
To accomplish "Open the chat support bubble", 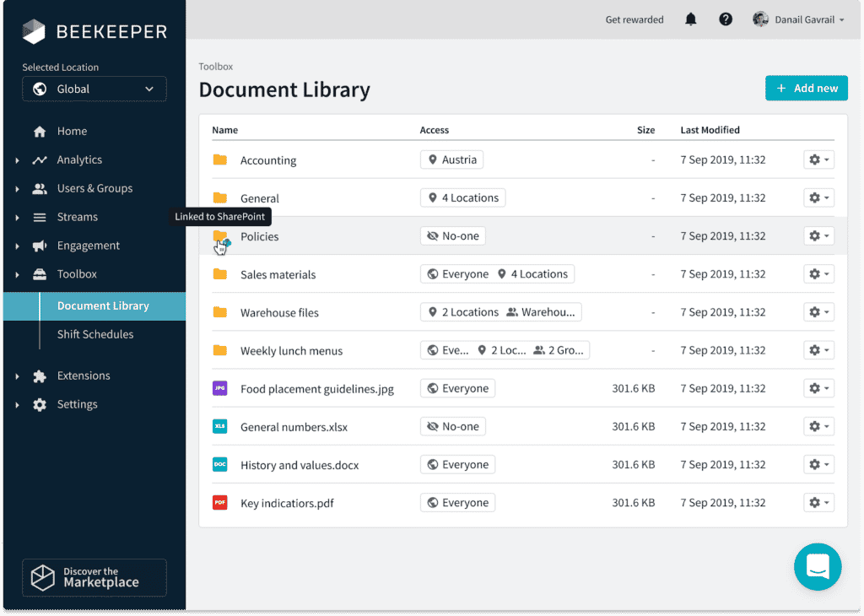I will coord(818,566).
